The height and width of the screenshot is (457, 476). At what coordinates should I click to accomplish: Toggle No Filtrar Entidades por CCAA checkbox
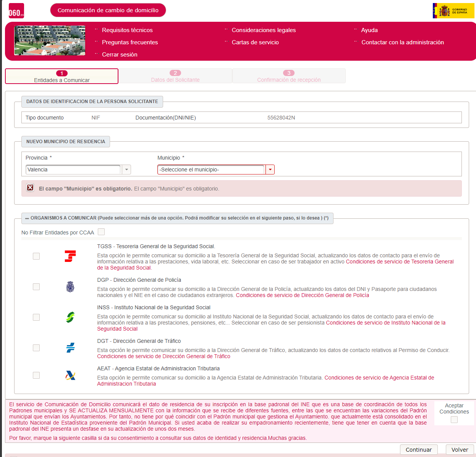tap(101, 232)
